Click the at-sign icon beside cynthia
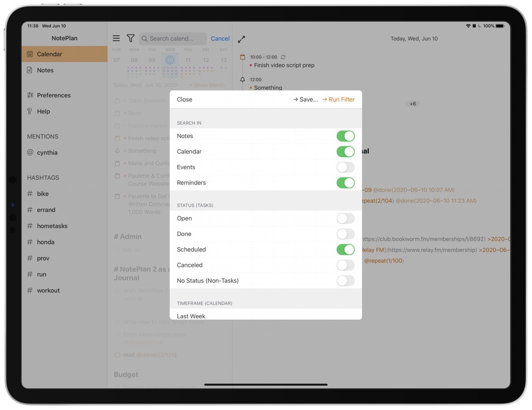 30,152
